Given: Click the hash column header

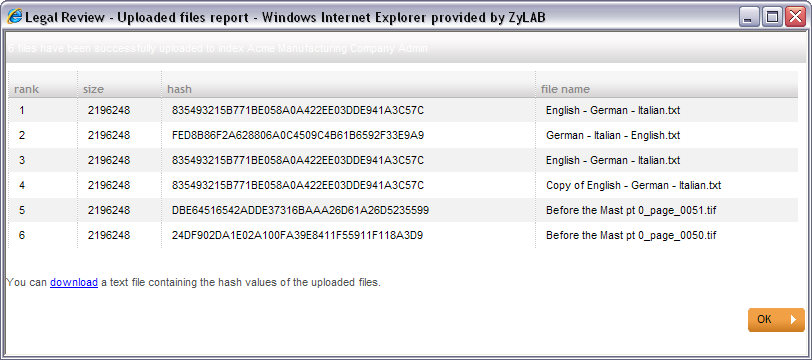Looking at the screenshot, I should (179, 89).
